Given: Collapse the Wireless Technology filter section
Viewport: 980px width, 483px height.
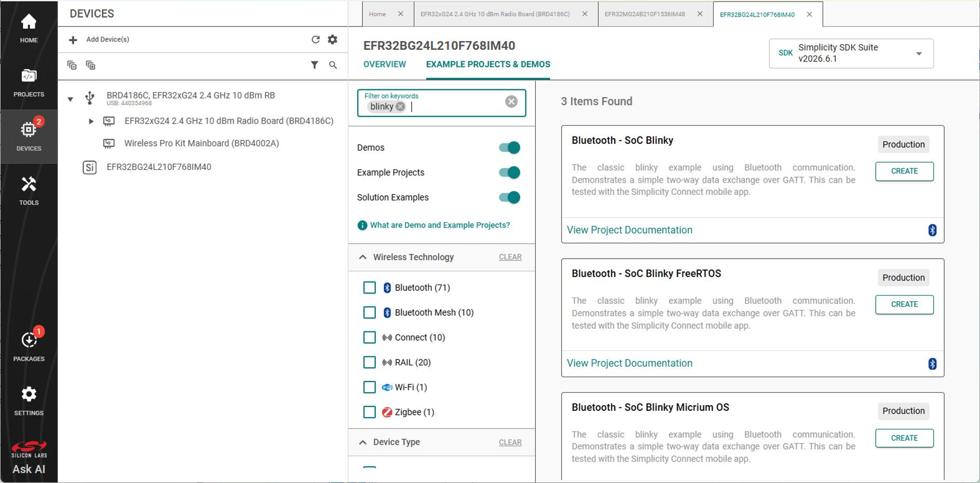Looking at the screenshot, I should [x=363, y=257].
